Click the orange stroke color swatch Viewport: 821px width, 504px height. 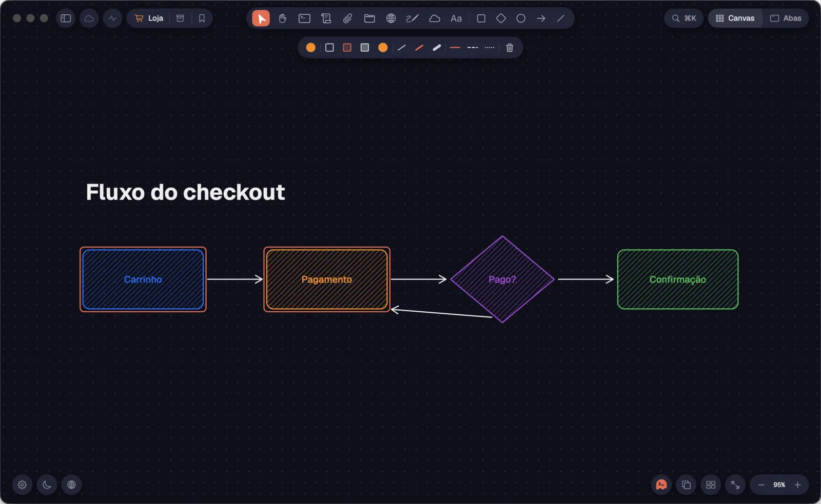pyautogui.click(x=310, y=48)
